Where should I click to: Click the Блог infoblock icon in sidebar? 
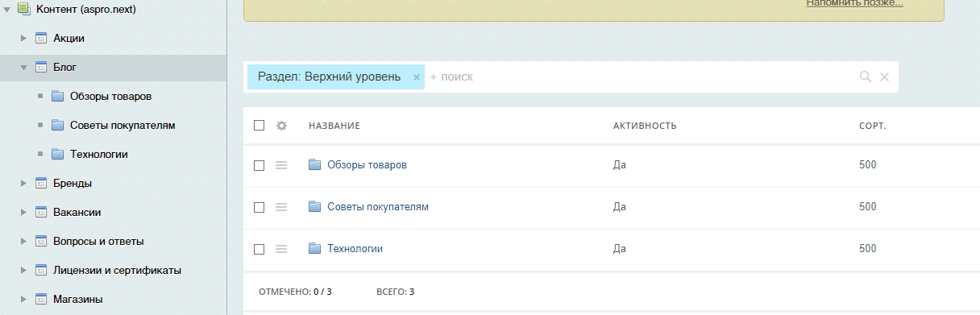point(41,67)
